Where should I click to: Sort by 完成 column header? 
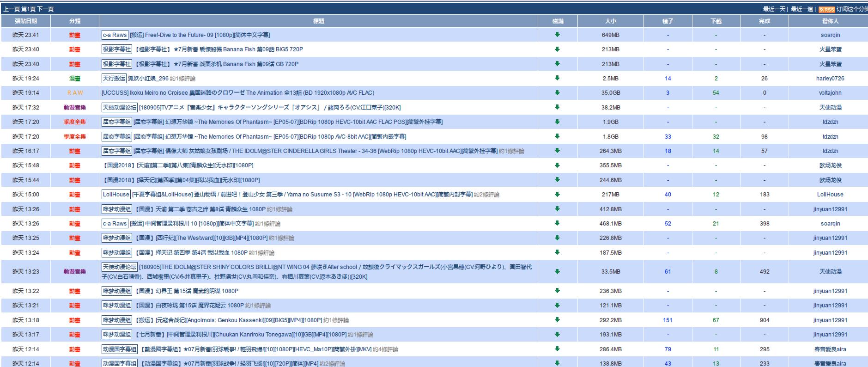(765, 21)
